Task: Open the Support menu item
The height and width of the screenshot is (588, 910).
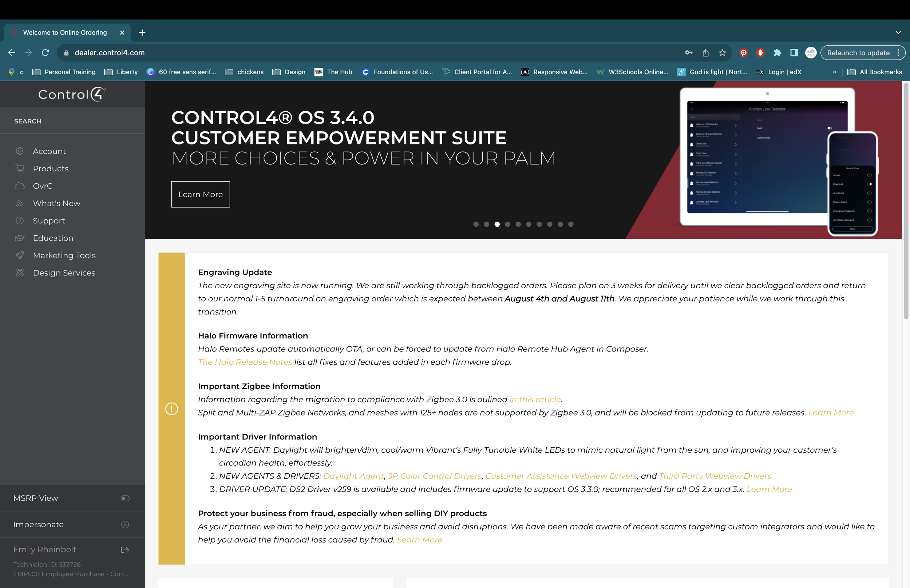Action: pyautogui.click(x=49, y=221)
